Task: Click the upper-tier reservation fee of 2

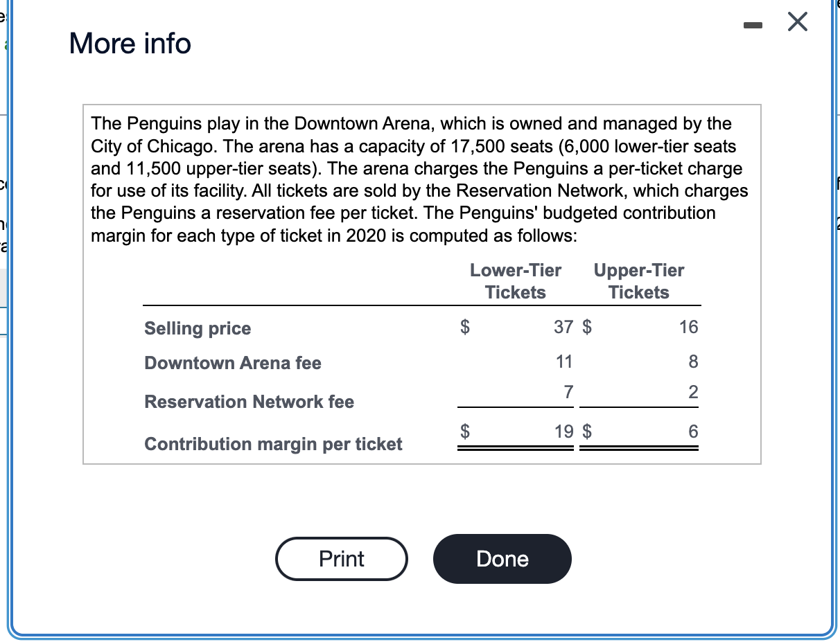Action: pyautogui.click(x=693, y=392)
